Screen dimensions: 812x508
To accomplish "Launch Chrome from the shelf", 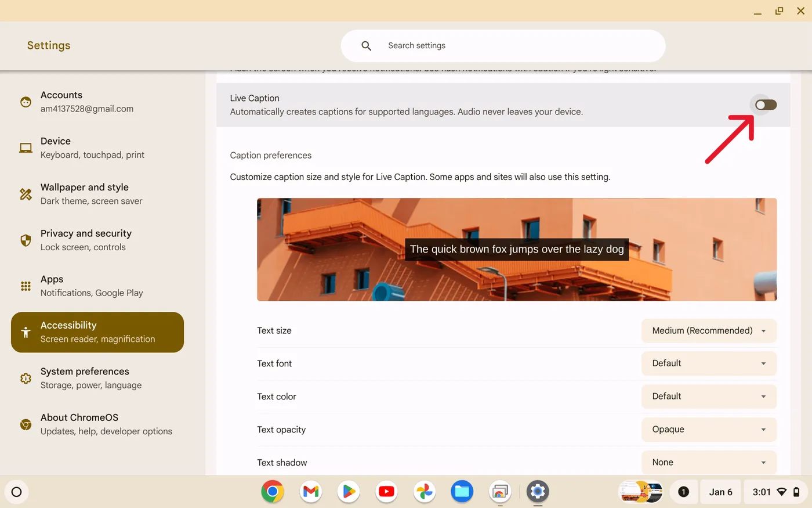I will [x=273, y=492].
